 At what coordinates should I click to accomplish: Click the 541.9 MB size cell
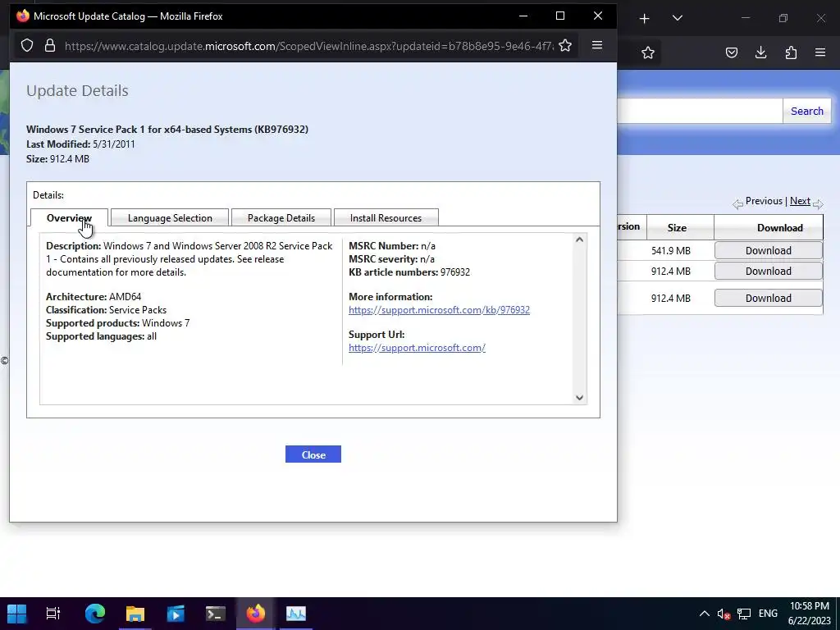(x=671, y=251)
